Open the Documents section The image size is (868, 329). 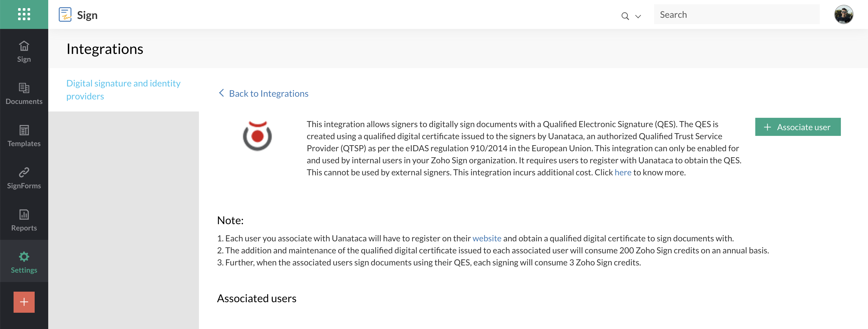point(24,94)
